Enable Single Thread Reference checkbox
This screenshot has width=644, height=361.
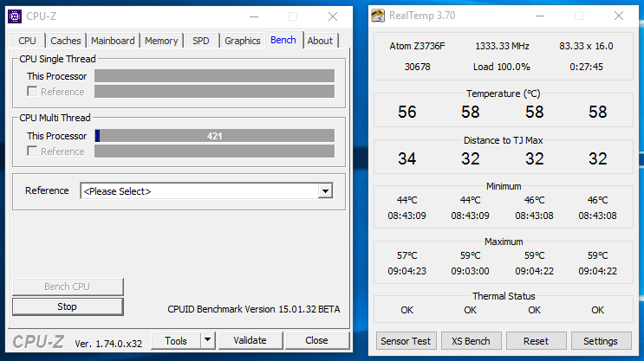click(32, 91)
